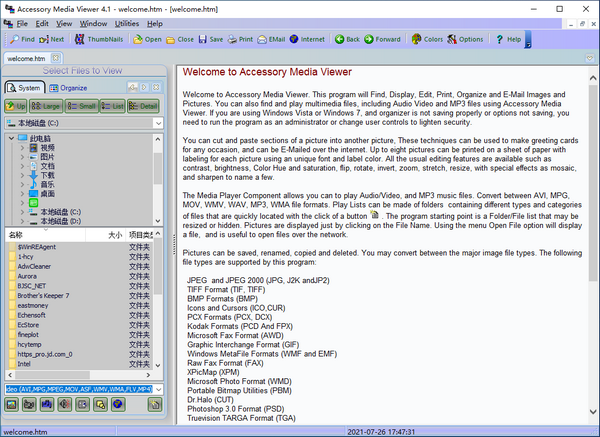Viewport: 600px width, 437px height.
Task: Sort file list by 名称 column
Action: pyautogui.click(x=45, y=235)
